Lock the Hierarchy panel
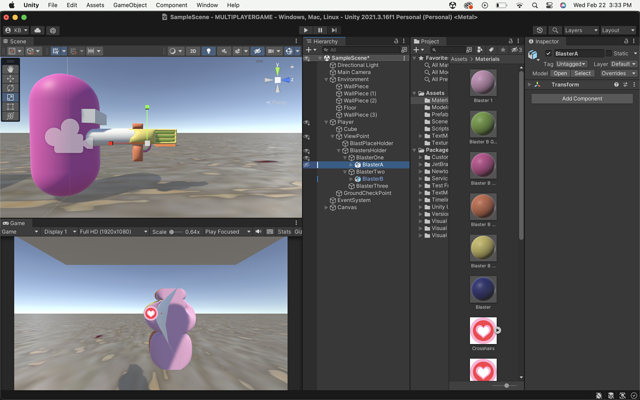640x400 pixels. click(x=396, y=41)
